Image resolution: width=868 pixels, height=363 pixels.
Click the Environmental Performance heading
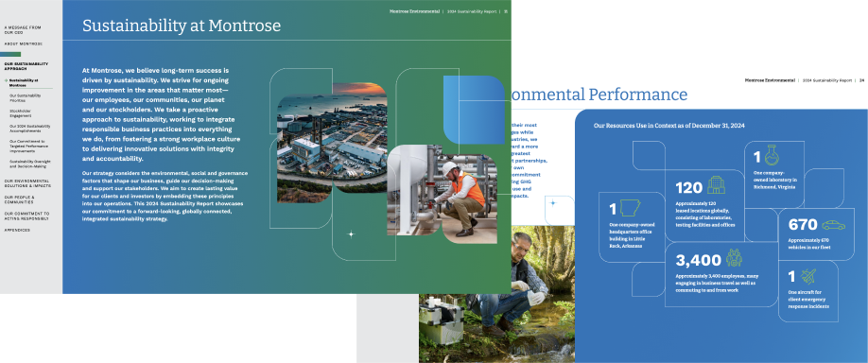coord(599,95)
